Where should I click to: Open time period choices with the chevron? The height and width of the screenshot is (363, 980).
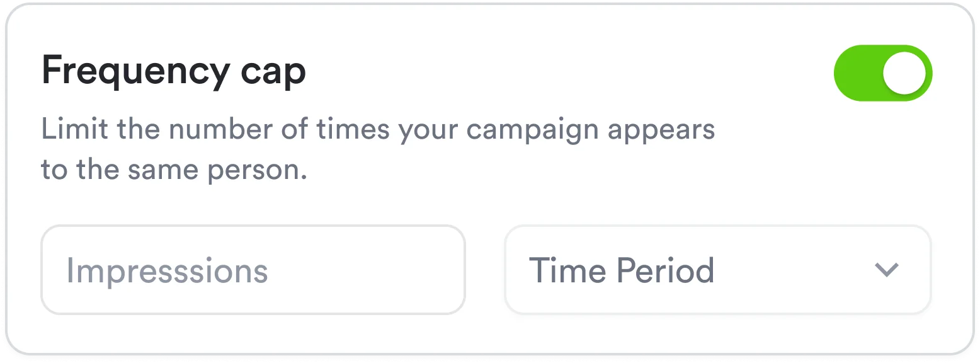(887, 271)
